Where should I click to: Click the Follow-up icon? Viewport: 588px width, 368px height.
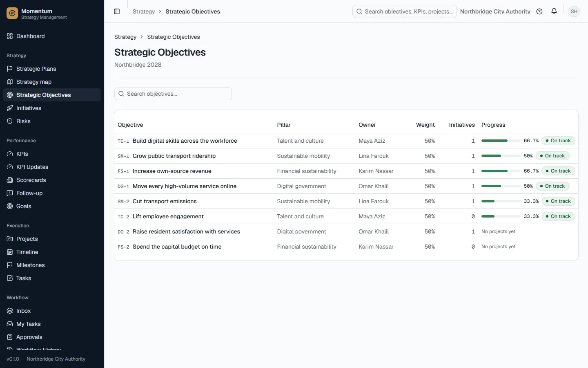(10, 193)
